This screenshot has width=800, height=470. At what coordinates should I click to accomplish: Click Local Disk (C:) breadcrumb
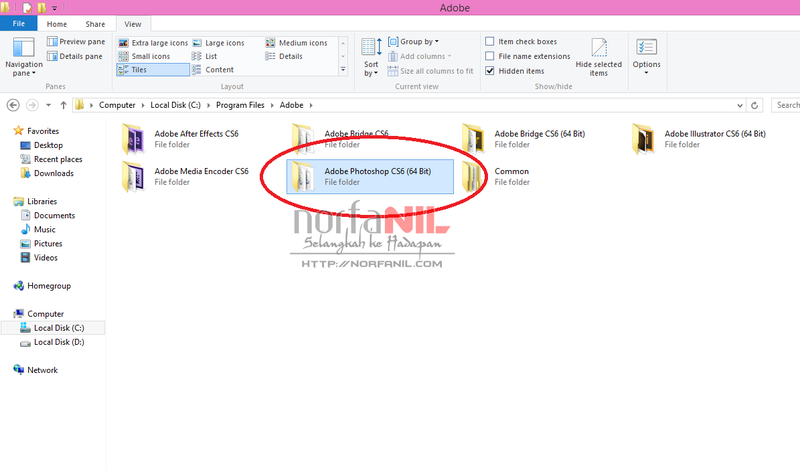tap(175, 105)
